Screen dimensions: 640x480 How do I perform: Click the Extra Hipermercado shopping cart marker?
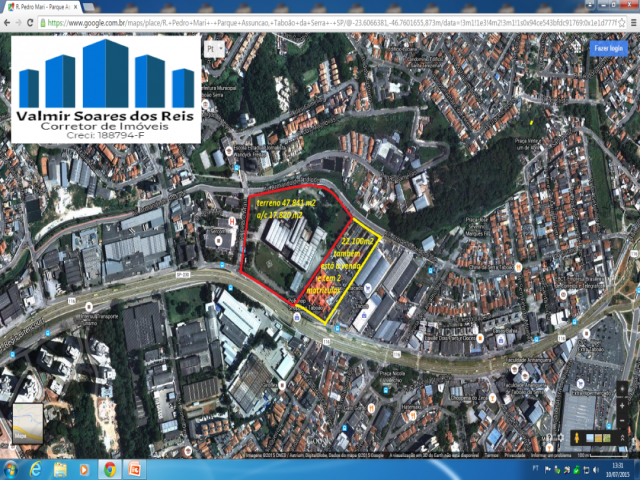[x=580, y=383]
